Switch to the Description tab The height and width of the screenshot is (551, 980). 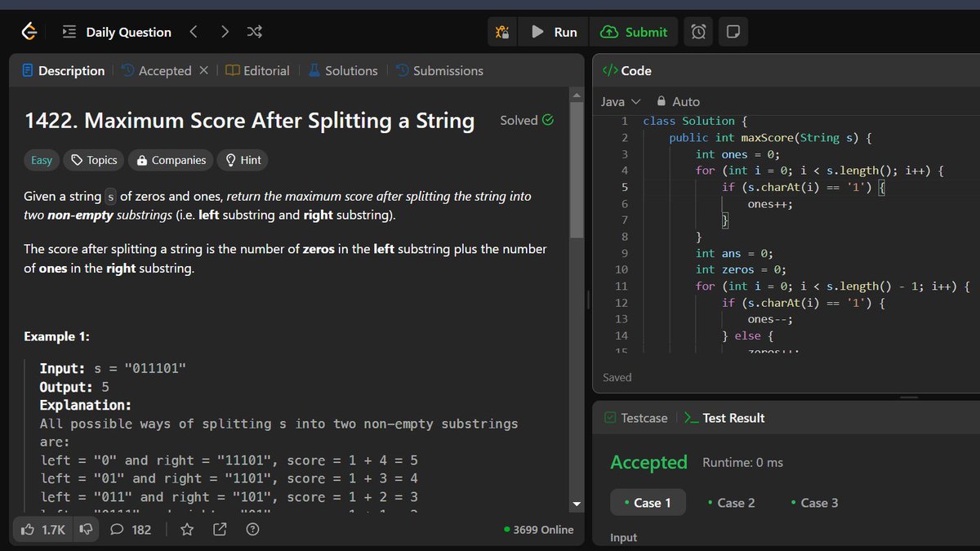point(64,71)
